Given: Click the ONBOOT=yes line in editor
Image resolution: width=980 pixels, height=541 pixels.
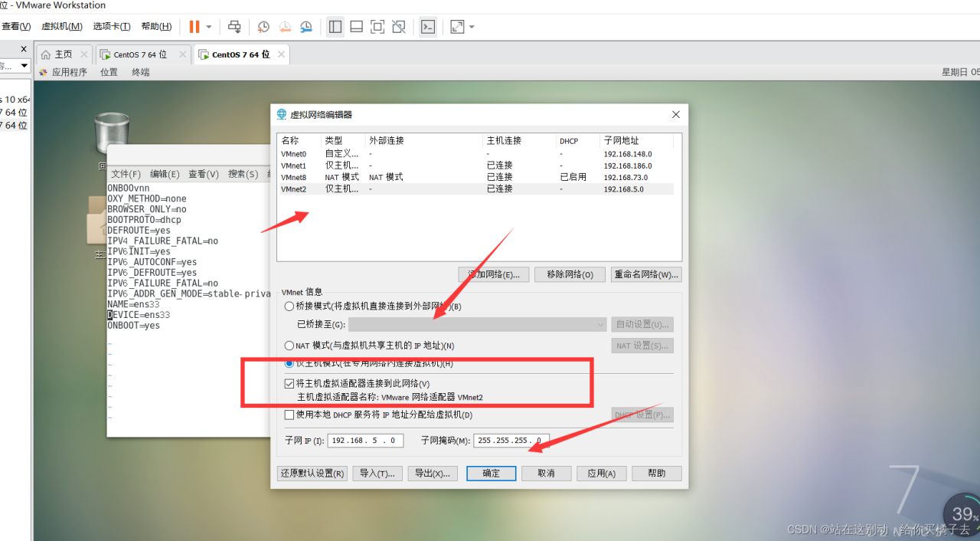Looking at the screenshot, I should click(x=134, y=326).
